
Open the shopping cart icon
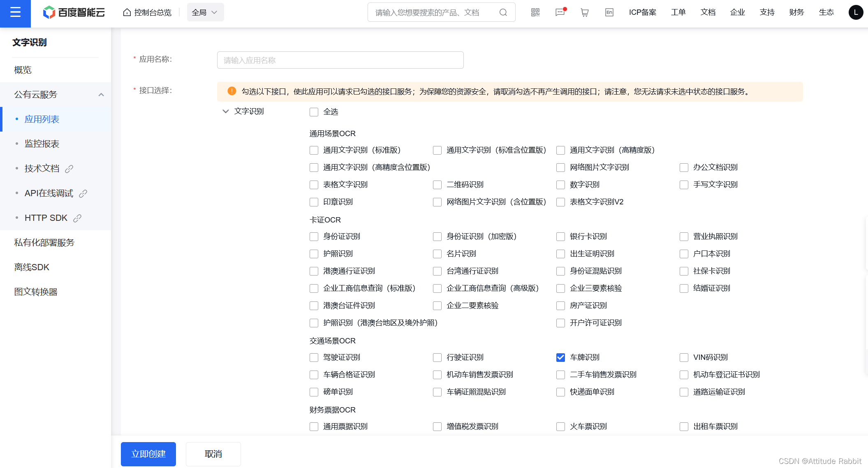coord(584,12)
